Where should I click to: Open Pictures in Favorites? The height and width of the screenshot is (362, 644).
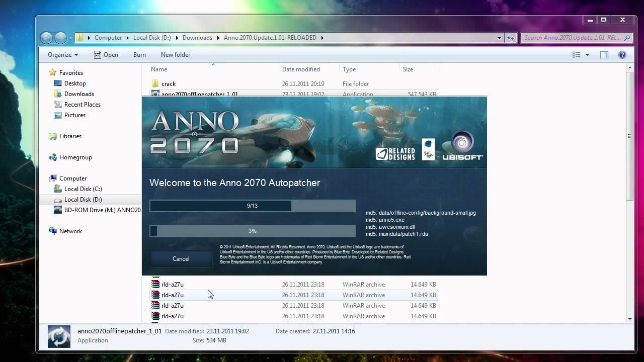click(x=75, y=115)
